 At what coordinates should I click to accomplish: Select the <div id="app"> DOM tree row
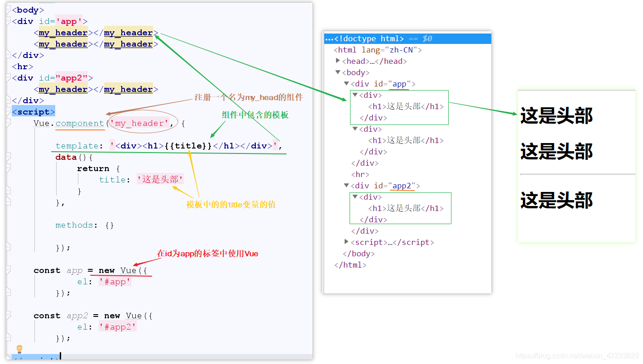click(383, 84)
